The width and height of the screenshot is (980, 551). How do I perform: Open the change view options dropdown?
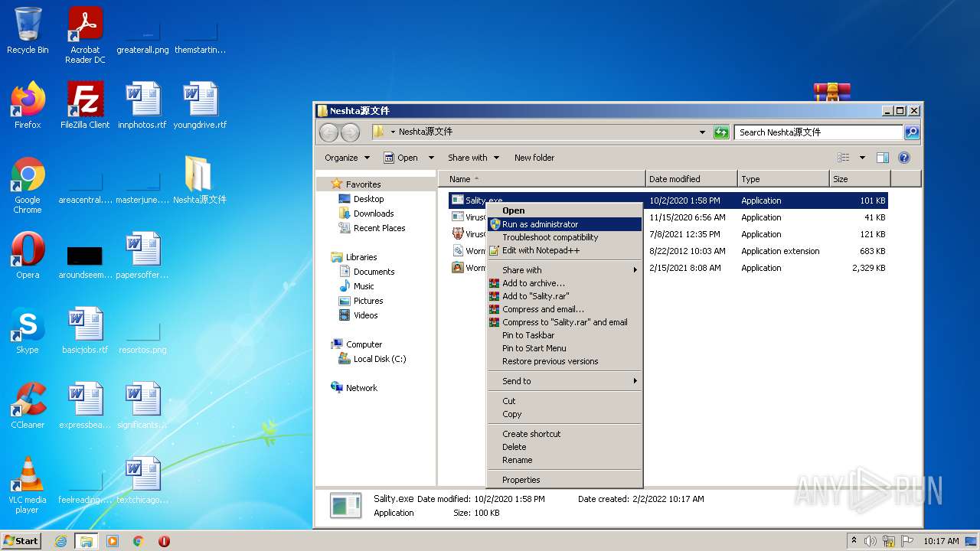click(862, 158)
